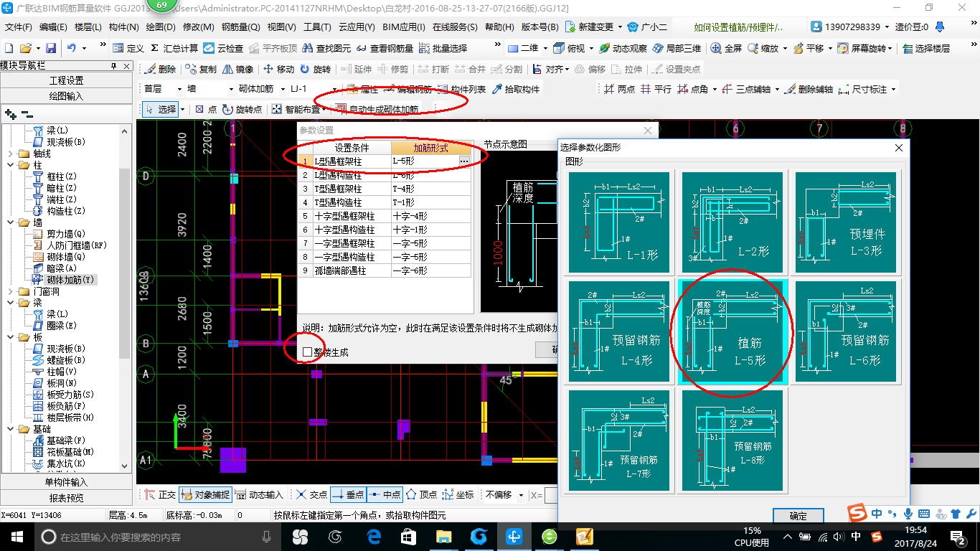Click 旋转点 rotate point draw tool
Screen dimensions: 980x551
(242, 109)
